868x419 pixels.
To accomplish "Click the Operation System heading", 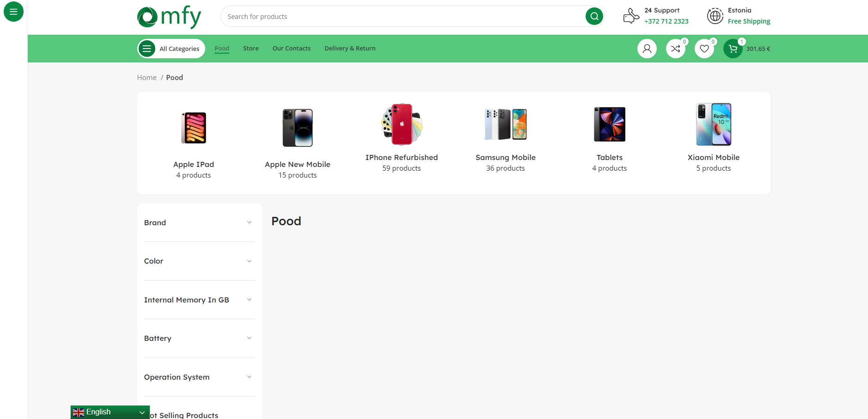I will click(177, 377).
